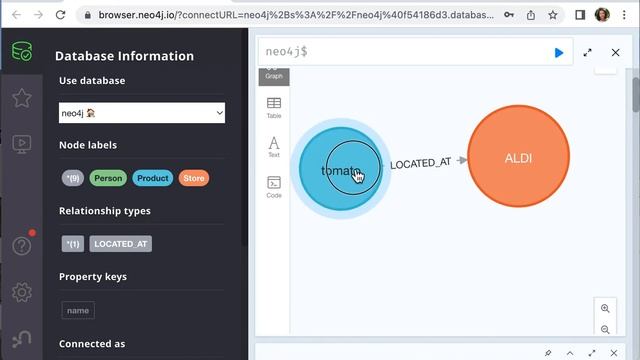
Task: Collapse the lower result frame
Action: point(570,353)
